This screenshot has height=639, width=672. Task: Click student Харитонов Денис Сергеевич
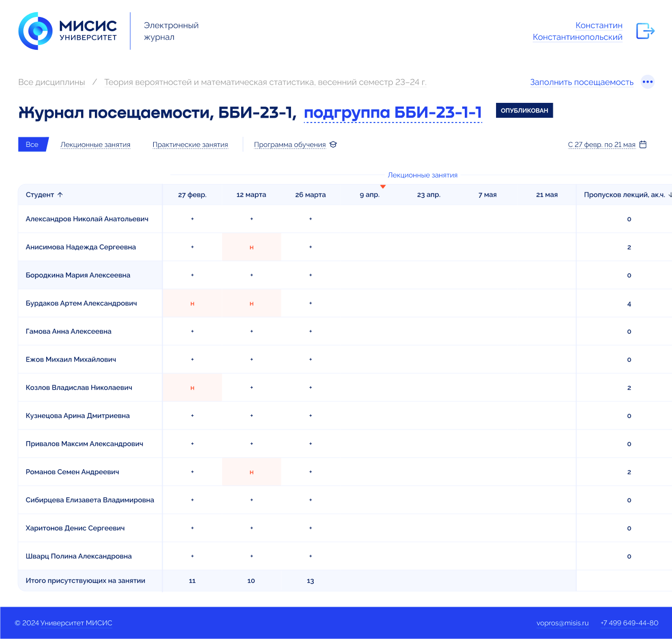tap(75, 528)
